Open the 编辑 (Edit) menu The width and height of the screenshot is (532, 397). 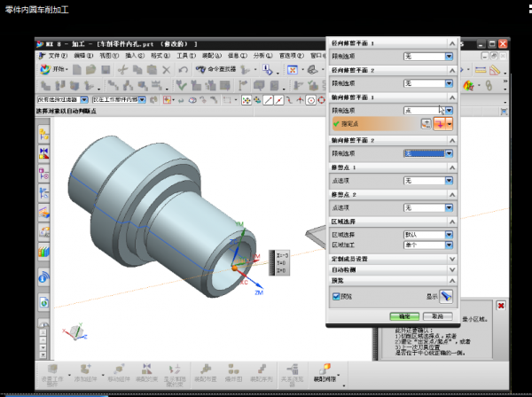[83, 56]
